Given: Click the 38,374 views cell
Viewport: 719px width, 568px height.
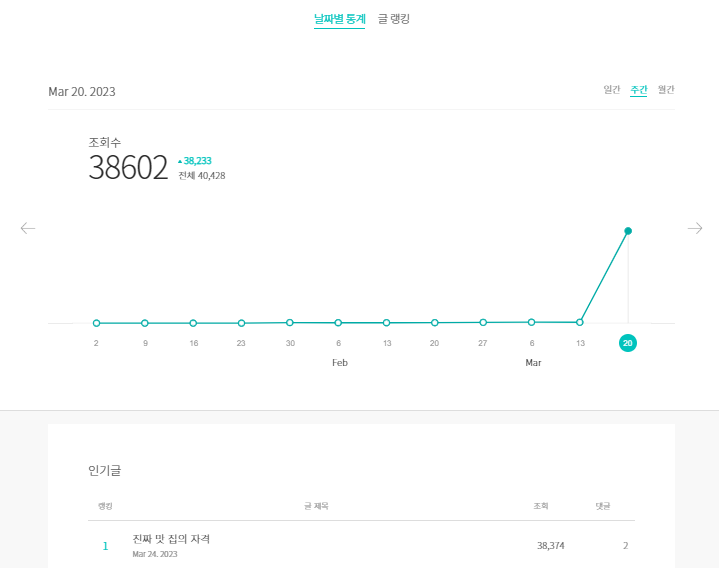Looking at the screenshot, I should [x=551, y=546].
